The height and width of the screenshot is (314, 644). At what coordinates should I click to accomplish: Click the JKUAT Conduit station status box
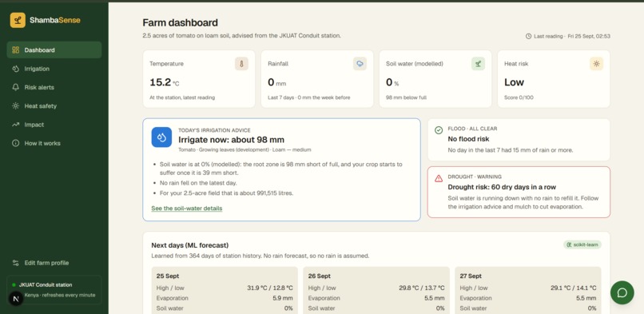(x=54, y=290)
